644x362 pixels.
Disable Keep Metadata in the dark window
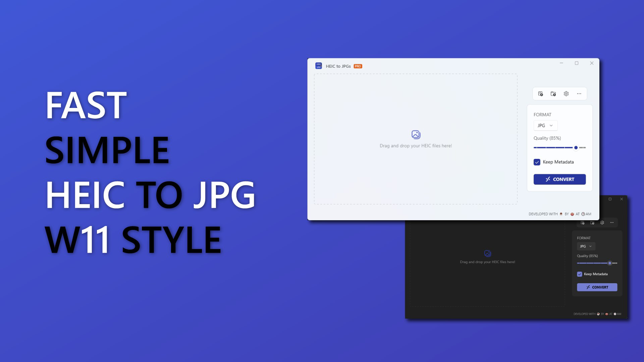coord(580,274)
